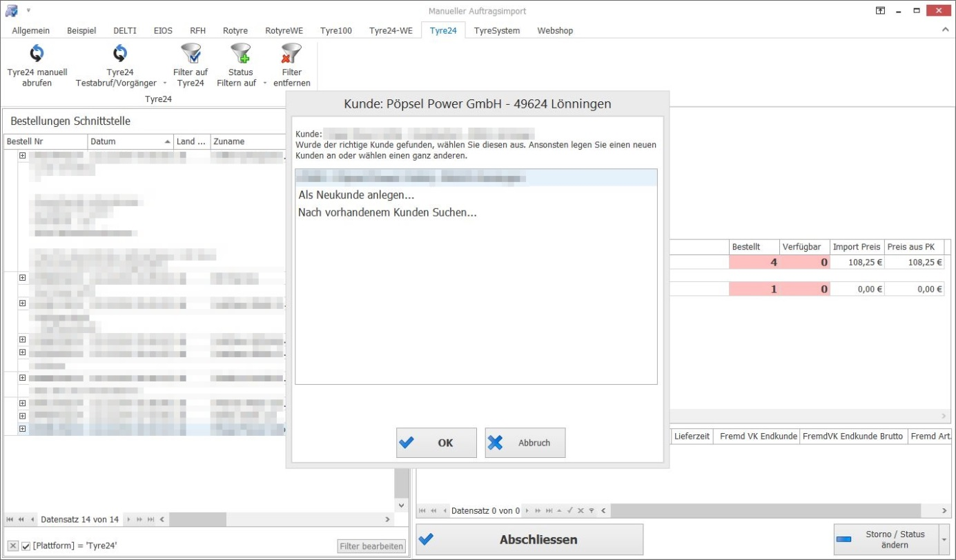
Task: Switch to the Tyre100 tab
Action: [336, 30]
